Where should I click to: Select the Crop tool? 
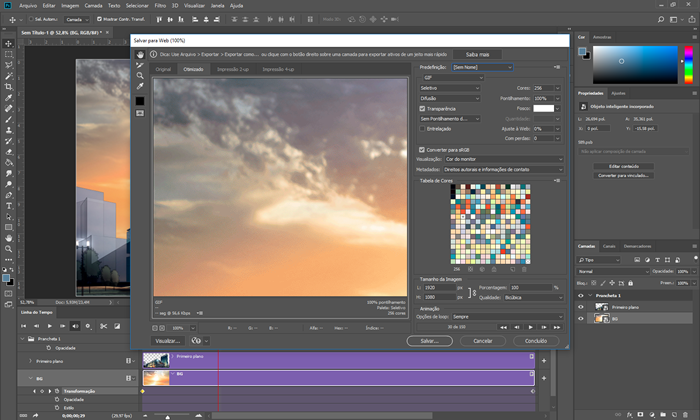(x=8, y=87)
